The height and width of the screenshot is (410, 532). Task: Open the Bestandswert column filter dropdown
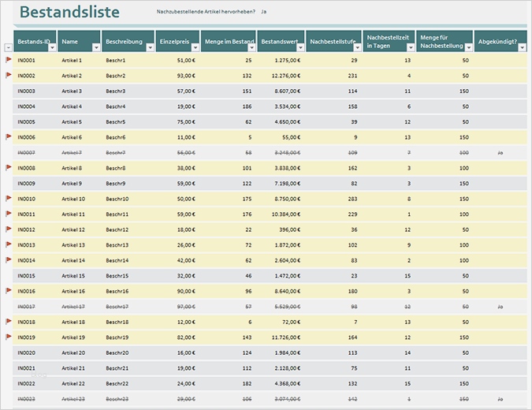coord(299,47)
